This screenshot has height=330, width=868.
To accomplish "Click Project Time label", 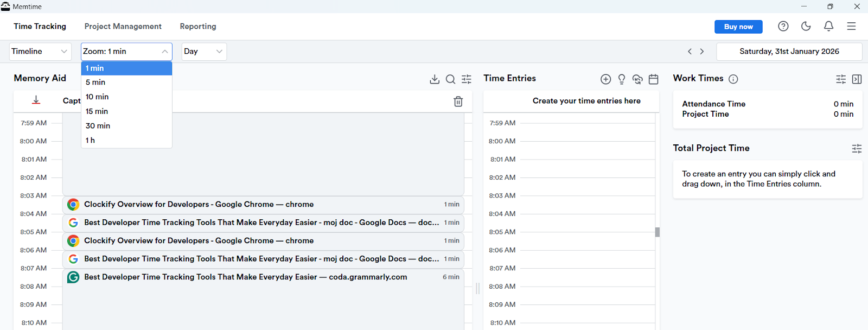I will [705, 115].
